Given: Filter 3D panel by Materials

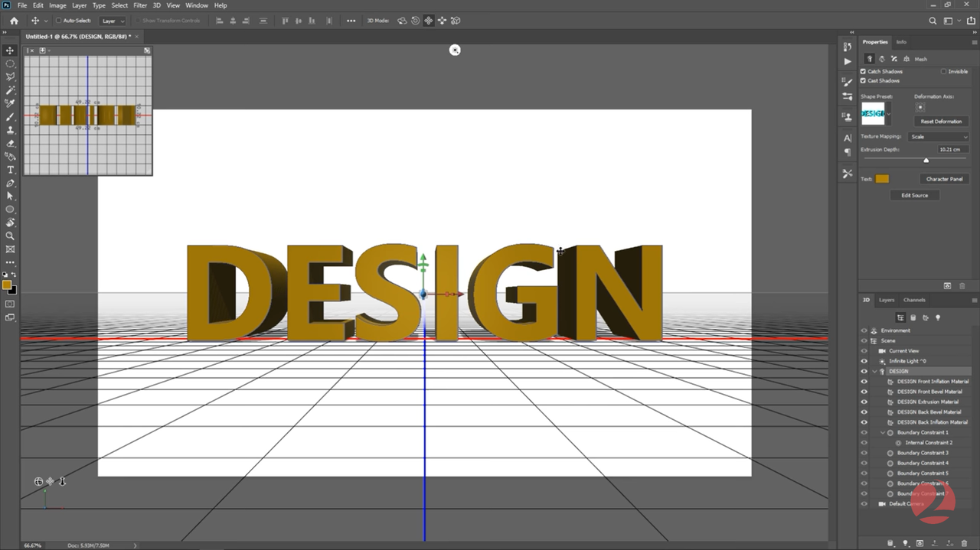Looking at the screenshot, I should (925, 317).
